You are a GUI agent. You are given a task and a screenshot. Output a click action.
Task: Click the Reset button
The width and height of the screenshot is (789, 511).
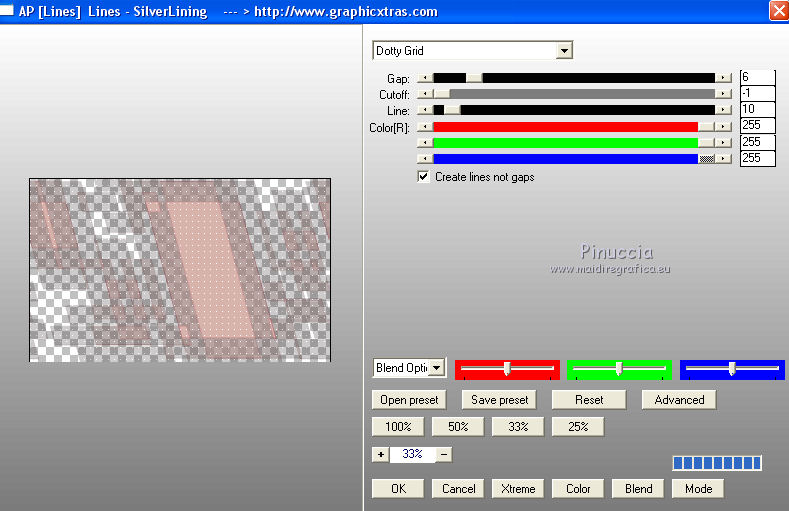click(x=589, y=400)
